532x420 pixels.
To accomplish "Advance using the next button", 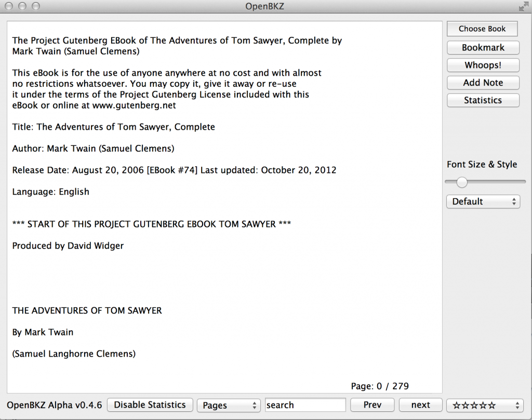I will click(x=420, y=405).
